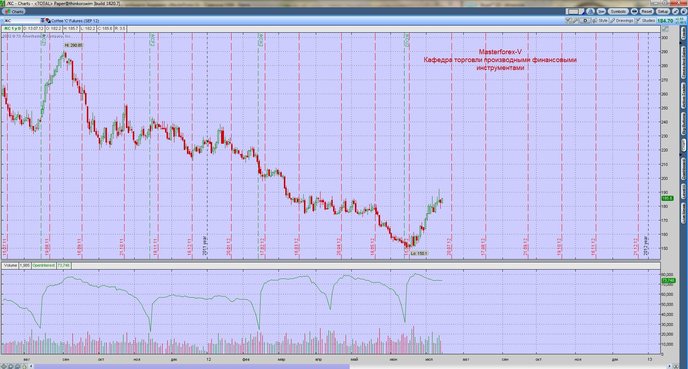The height and width of the screenshot is (369, 688).
Task: Click the maximize cell diagonal arrow icon
Action: (x=665, y=29)
